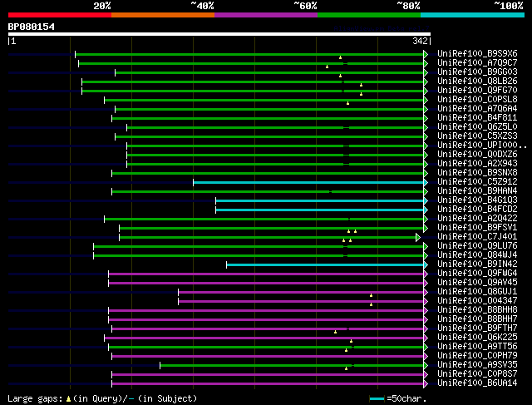Image resolution: width=532 pixels, height=405 pixels.
Task: Click the purple alignment bar for UniRef100_Q9FWG4
Action: coord(266,274)
